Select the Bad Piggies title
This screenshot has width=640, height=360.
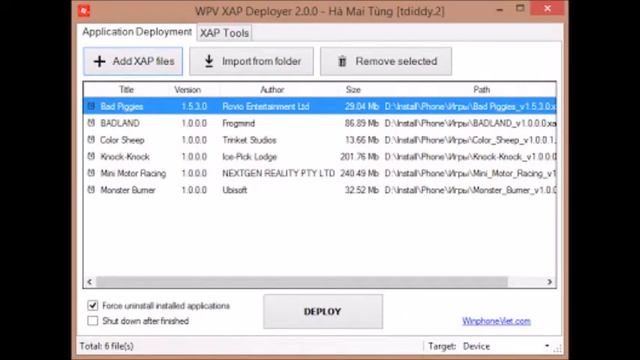coord(122,107)
